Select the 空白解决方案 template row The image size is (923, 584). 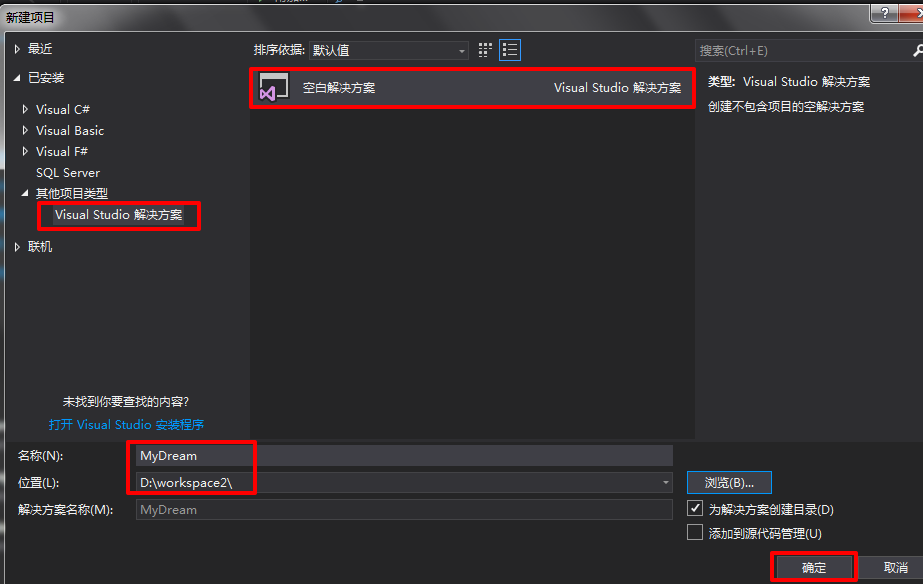(x=472, y=88)
